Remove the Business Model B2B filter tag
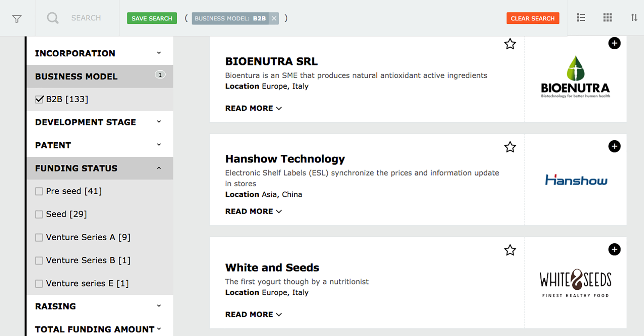The height and width of the screenshot is (336, 644). point(274,18)
